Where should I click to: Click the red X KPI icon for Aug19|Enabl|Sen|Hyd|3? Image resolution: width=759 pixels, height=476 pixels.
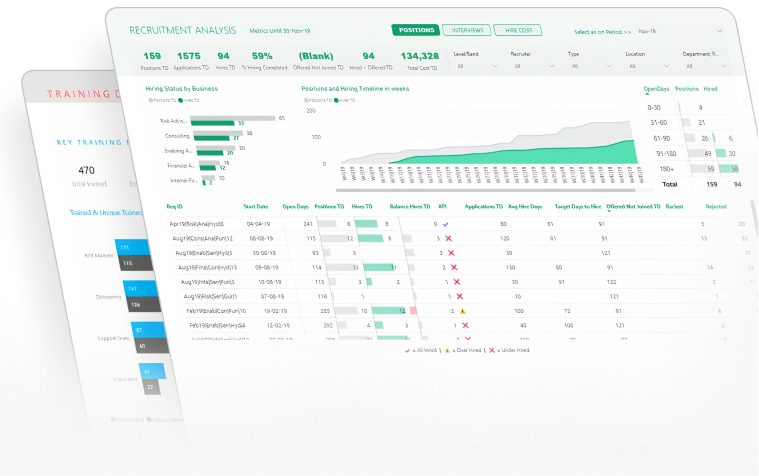tap(452, 254)
